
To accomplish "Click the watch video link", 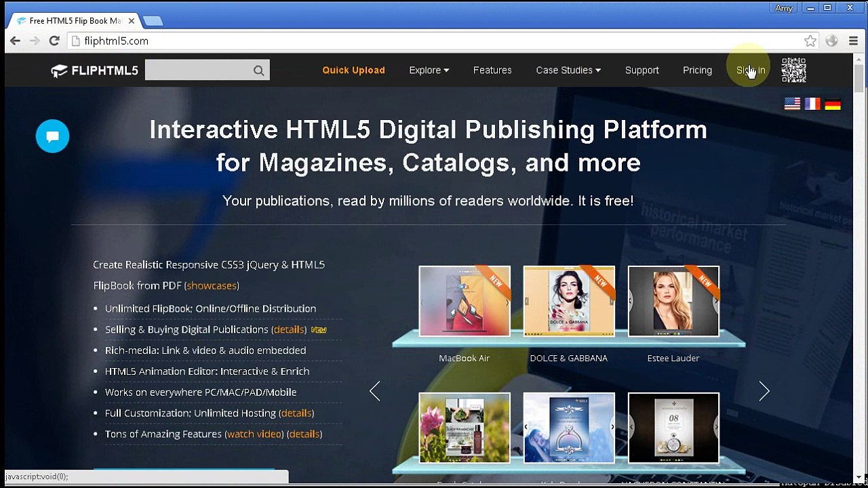I will 254,434.
